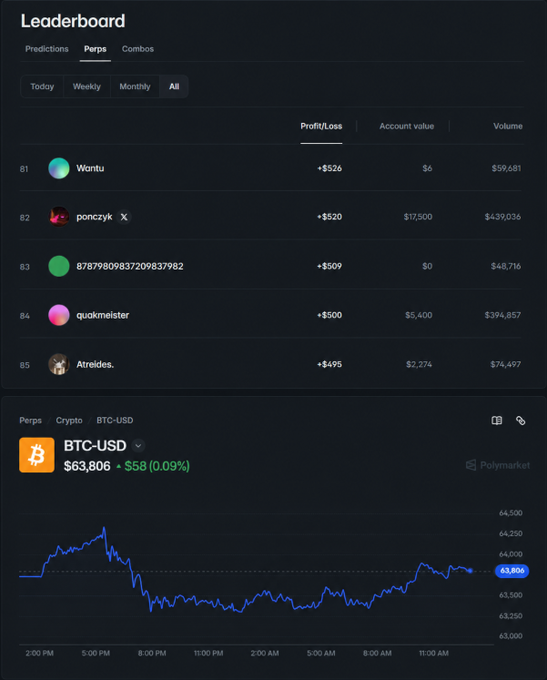Viewport: 547px width, 680px height.
Task: Click Atreides. $74,497 volume
Action: click(505, 364)
